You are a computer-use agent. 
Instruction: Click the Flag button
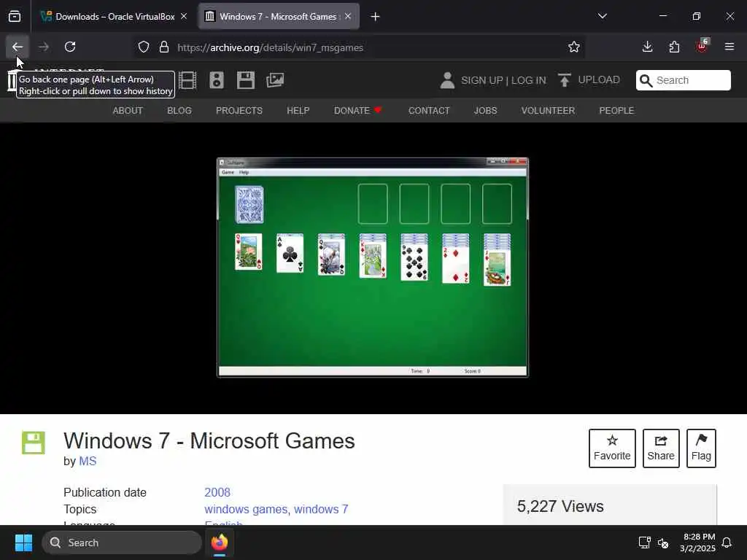[701, 448]
